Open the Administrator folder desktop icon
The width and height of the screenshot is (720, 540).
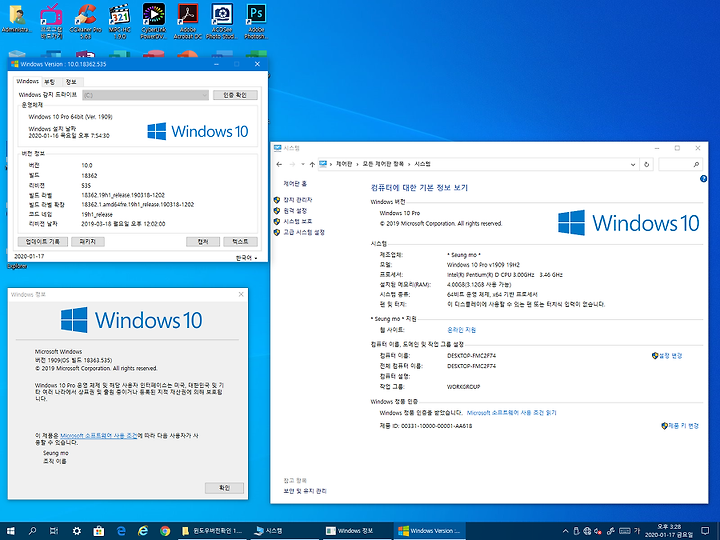[17, 19]
